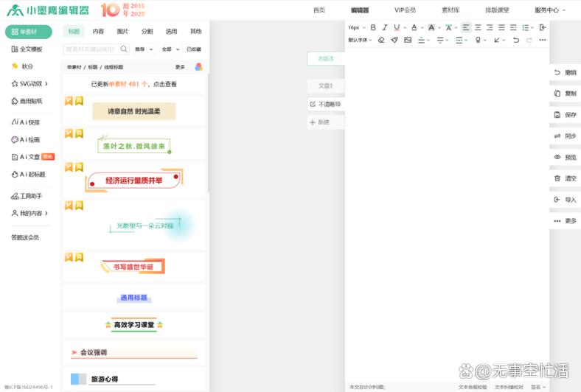Switch to the 分割 tab
Screen dimensions: 581x392
pos(147,32)
